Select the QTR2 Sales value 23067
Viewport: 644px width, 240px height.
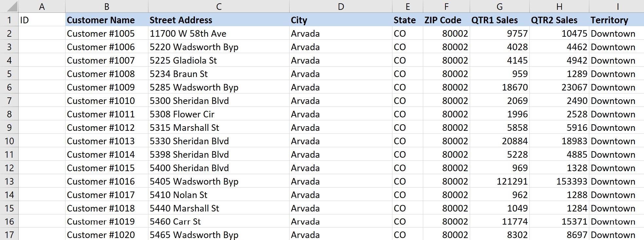click(x=559, y=87)
